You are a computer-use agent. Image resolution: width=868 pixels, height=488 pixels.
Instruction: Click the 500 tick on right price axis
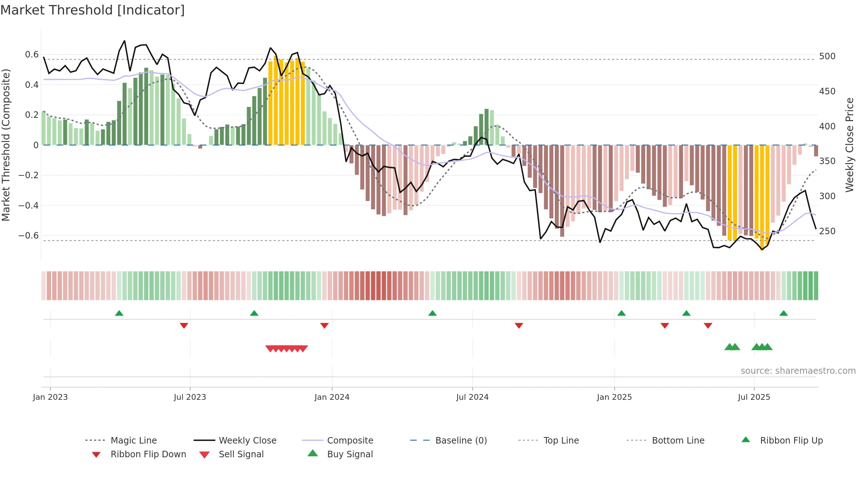click(827, 56)
